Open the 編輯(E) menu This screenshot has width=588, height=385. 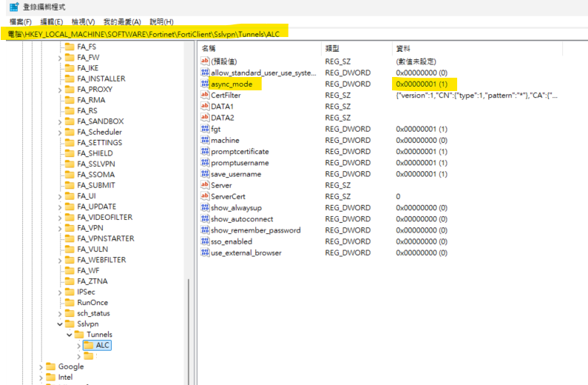point(51,21)
